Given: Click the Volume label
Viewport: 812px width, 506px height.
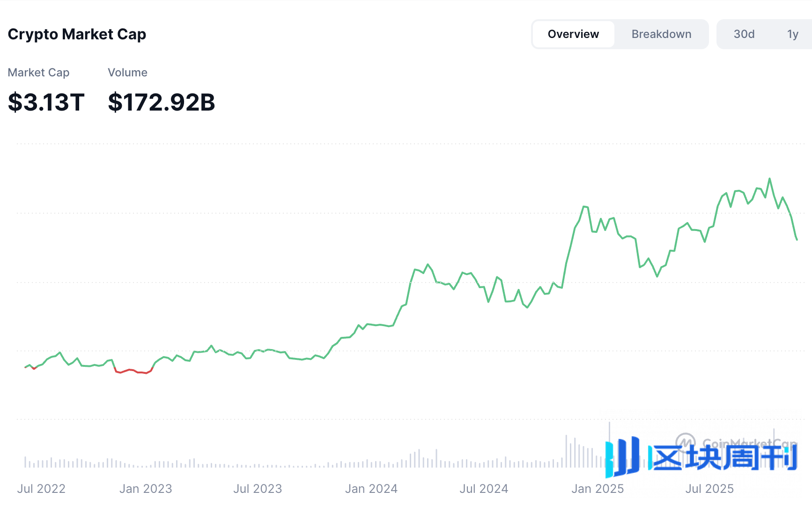Looking at the screenshot, I should 127,73.
